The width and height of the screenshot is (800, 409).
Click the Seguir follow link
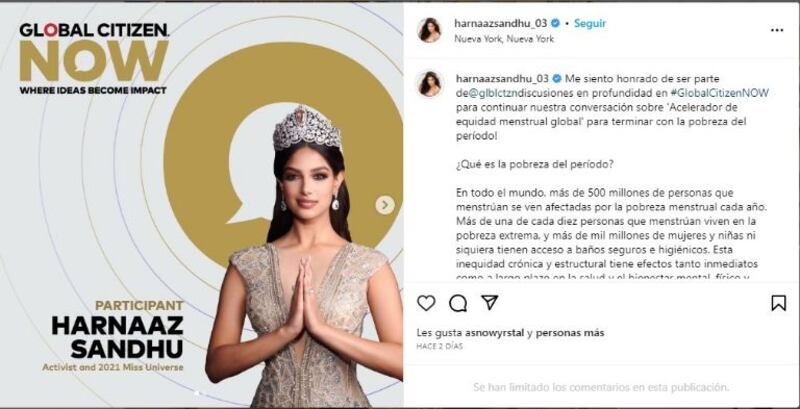(590, 23)
